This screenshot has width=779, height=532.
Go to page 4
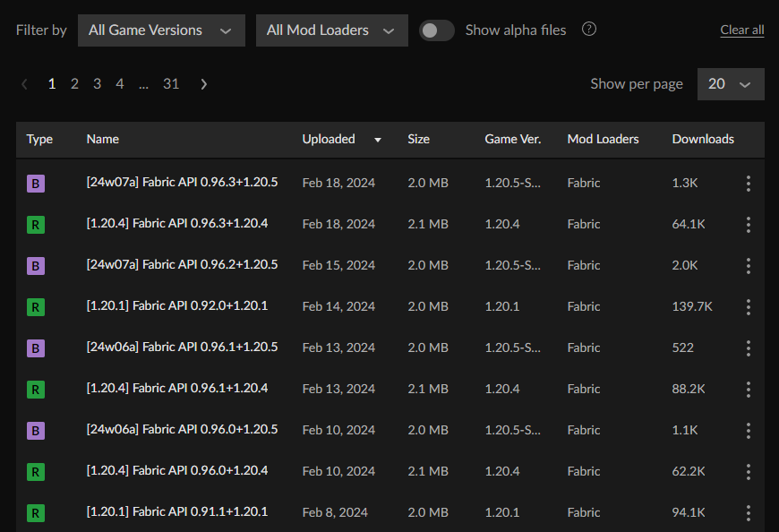click(120, 84)
